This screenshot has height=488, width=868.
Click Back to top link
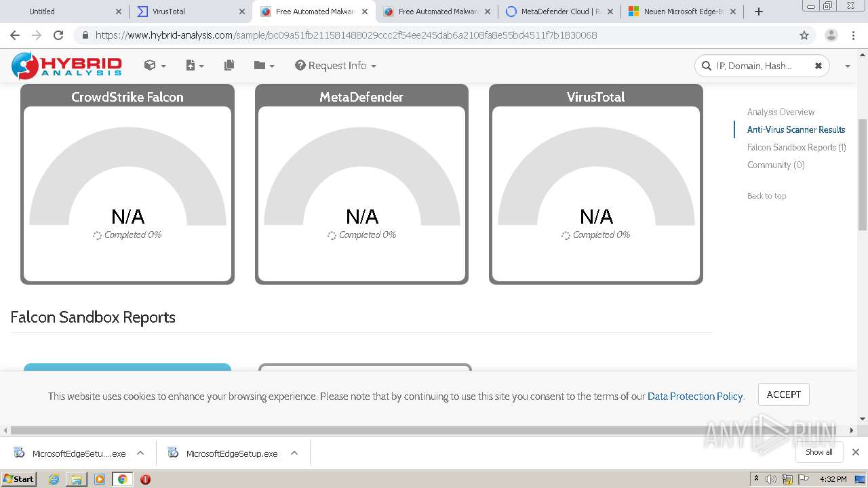point(766,196)
